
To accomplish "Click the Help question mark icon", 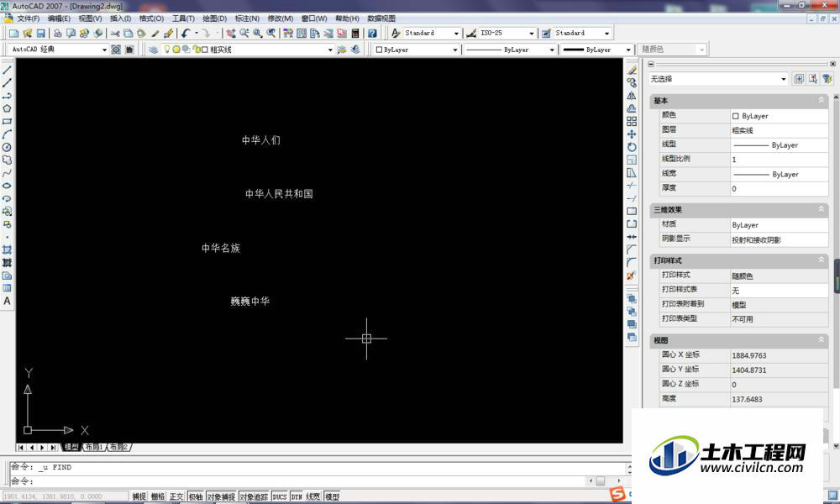I will tap(372, 34).
